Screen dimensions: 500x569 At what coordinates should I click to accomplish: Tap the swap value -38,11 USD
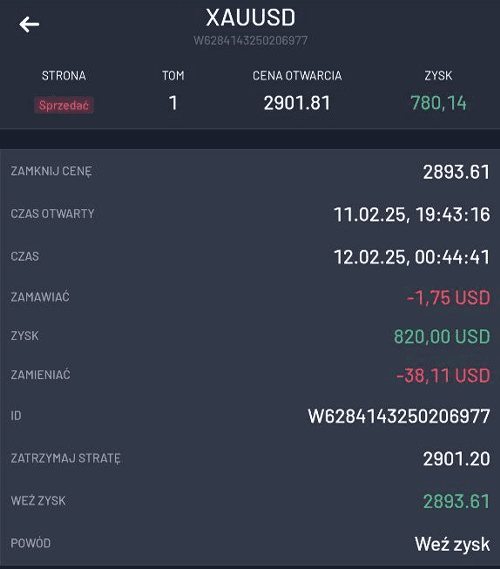tap(443, 375)
